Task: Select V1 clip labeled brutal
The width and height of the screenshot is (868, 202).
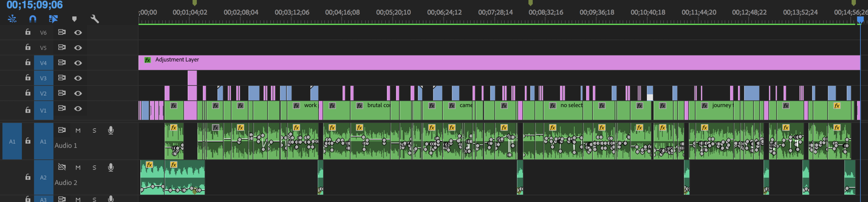Action: pos(370,111)
